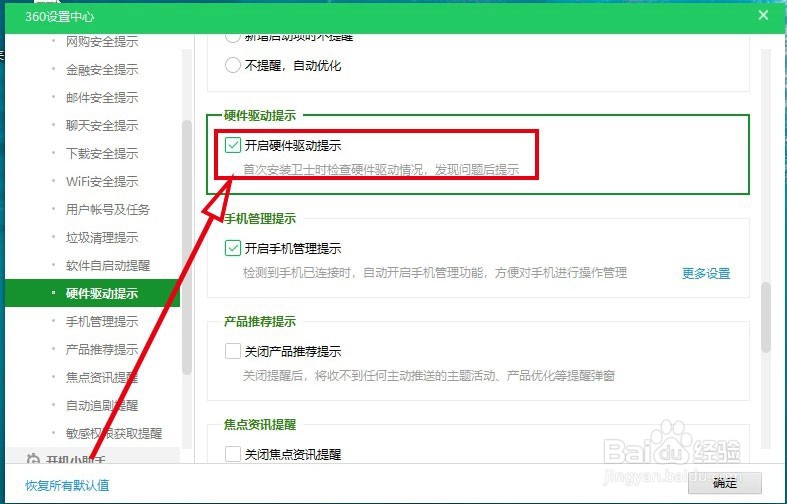Click the 开机小助手 section gear icon
The image size is (787, 504).
click(33, 459)
